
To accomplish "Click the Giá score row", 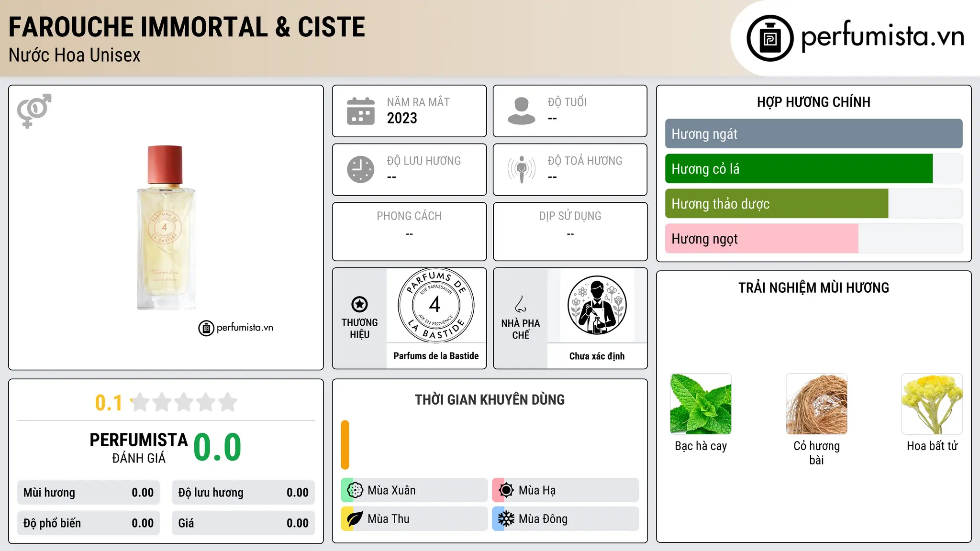I will click(x=243, y=523).
